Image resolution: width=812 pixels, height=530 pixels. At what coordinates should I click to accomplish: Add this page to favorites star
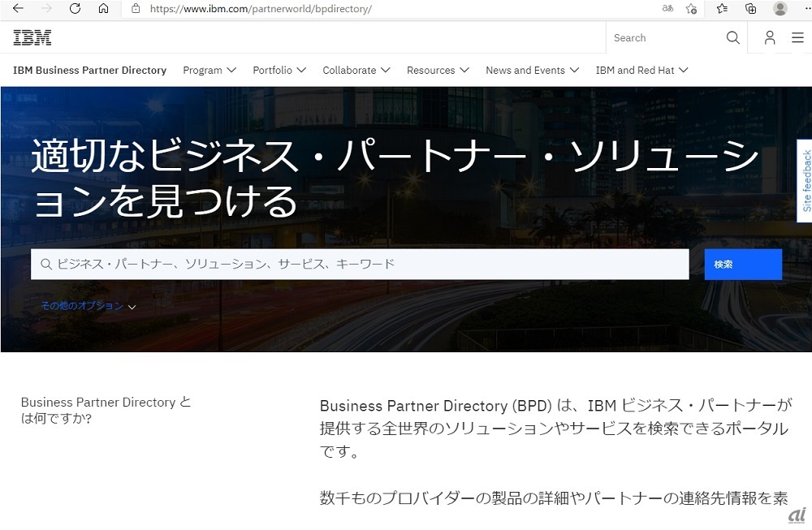coord(691,8)
